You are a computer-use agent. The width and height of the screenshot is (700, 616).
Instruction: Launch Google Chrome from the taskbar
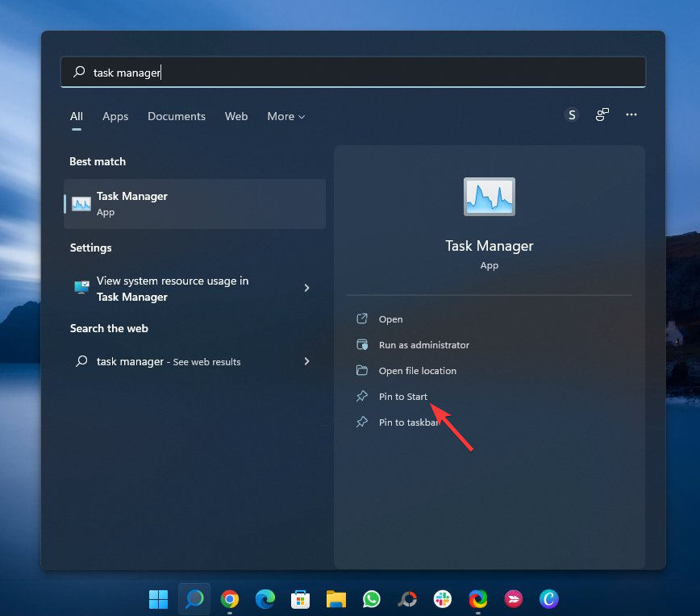[230, 599]
